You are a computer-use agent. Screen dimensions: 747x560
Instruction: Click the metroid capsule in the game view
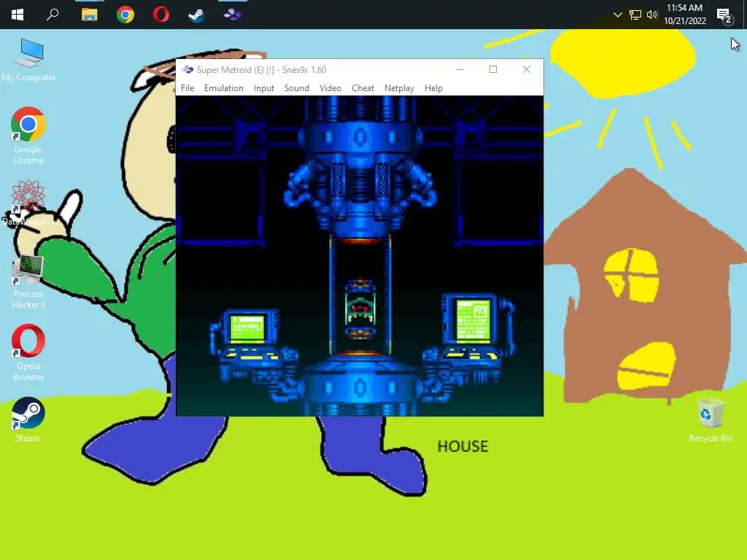360,309
